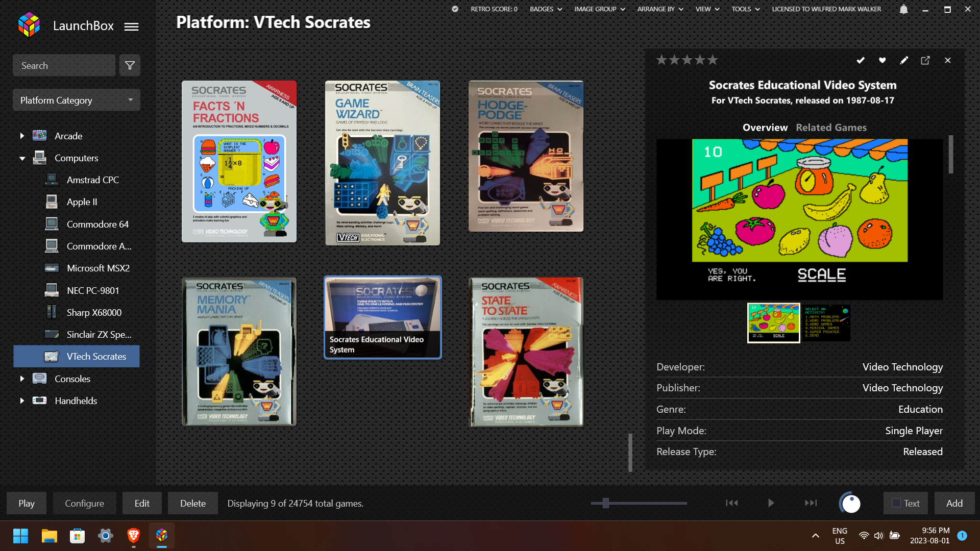Expand the Arcade tree node

point(22,136)
